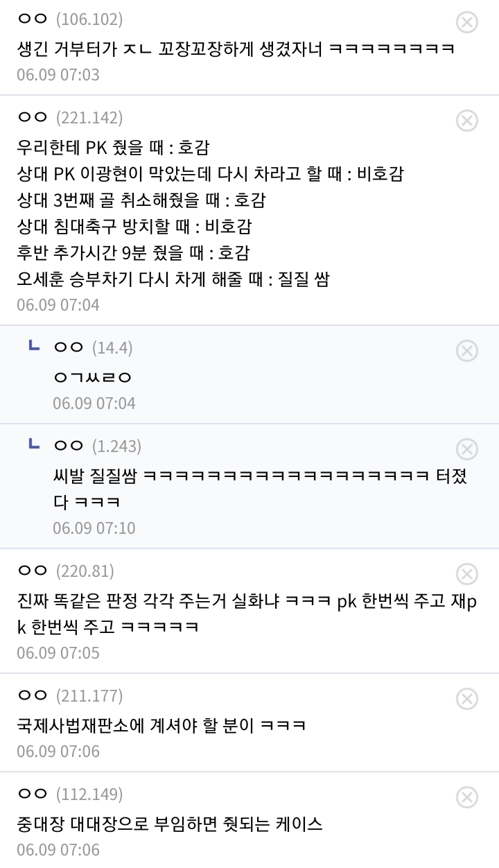Delete the comment from user 106.102
The height and width of the screenshot is (868, 499).
click(467, 22)
